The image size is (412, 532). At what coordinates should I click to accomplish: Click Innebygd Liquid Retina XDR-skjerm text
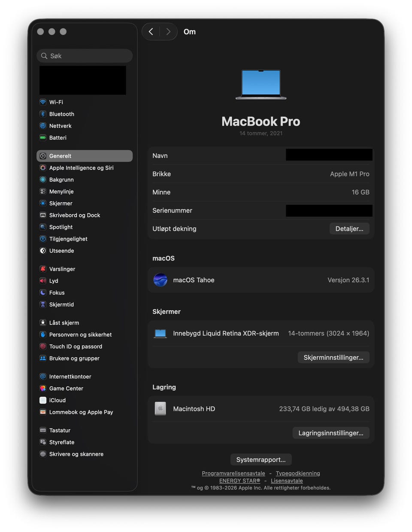[226, 333]
